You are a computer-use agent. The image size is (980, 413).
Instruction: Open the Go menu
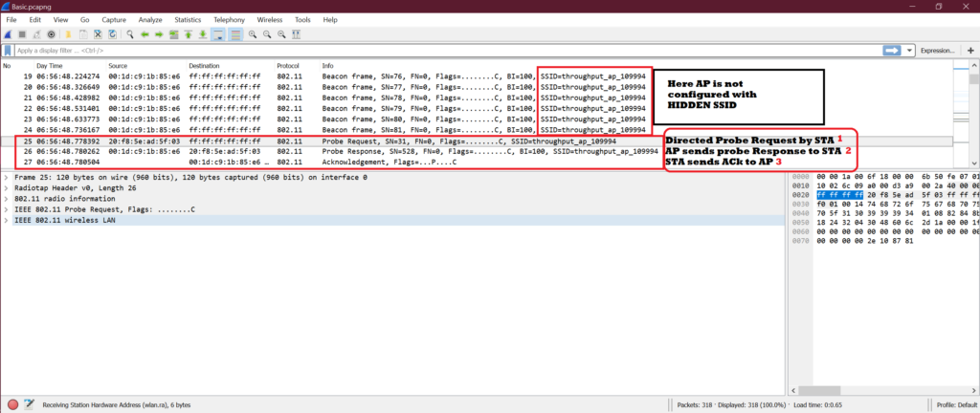click(85, 20)
